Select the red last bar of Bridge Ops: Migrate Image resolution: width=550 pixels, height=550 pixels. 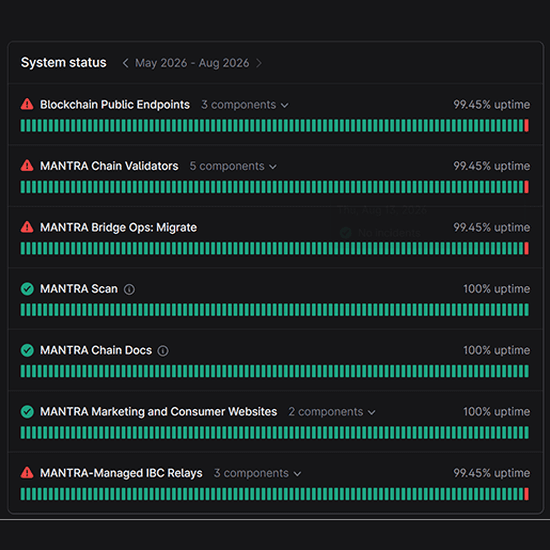coord(526,248)
